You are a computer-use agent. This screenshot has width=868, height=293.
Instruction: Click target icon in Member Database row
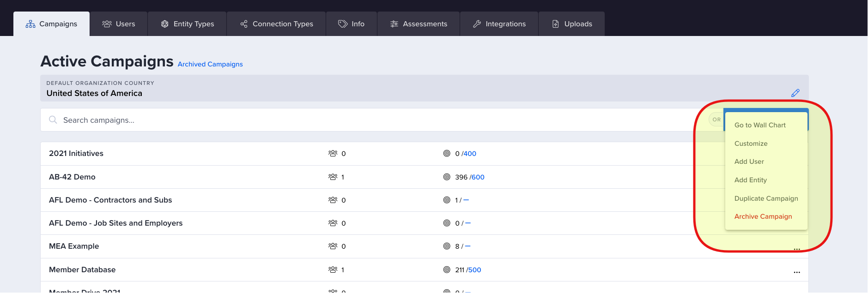click(447, 269)
